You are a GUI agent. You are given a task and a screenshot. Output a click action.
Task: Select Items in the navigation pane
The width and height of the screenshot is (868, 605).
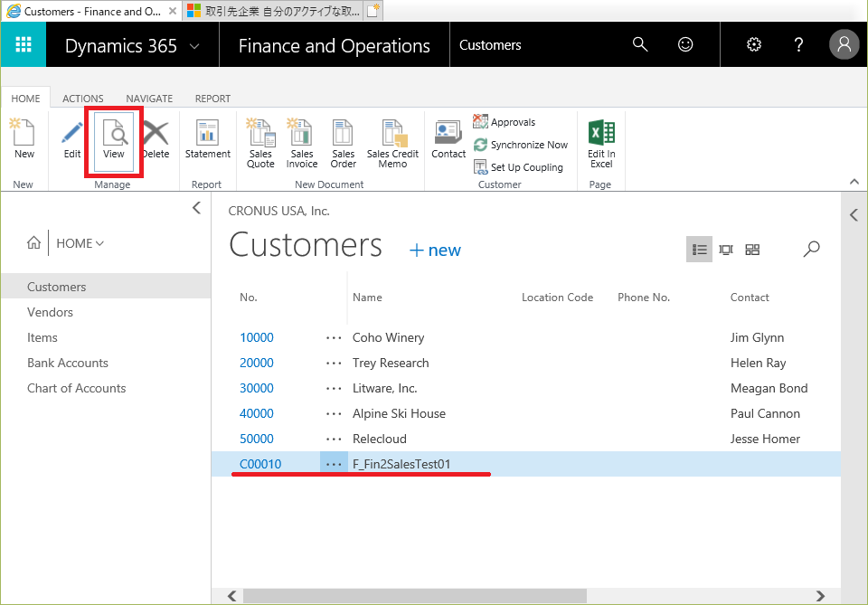click(x=42, y=337)
